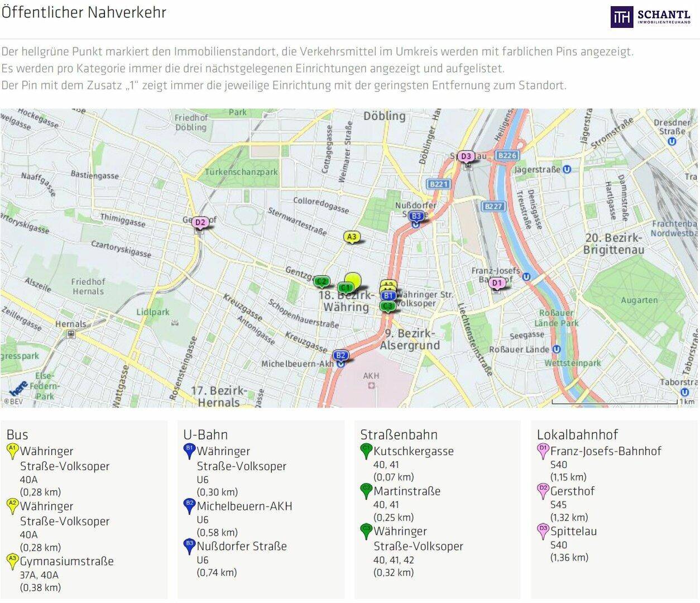
Task: Click the blue B3 Nußdorfer Straße pin
Action: tap(416, 216)
